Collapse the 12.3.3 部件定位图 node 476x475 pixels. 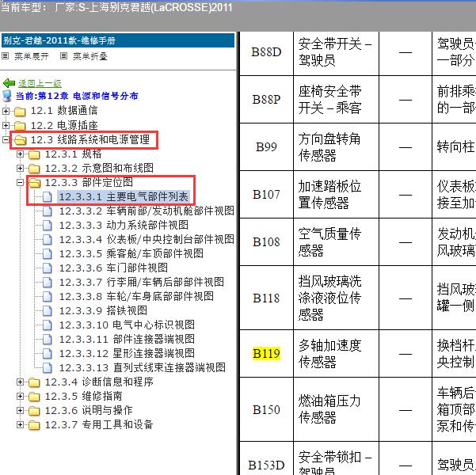[20, 182]
